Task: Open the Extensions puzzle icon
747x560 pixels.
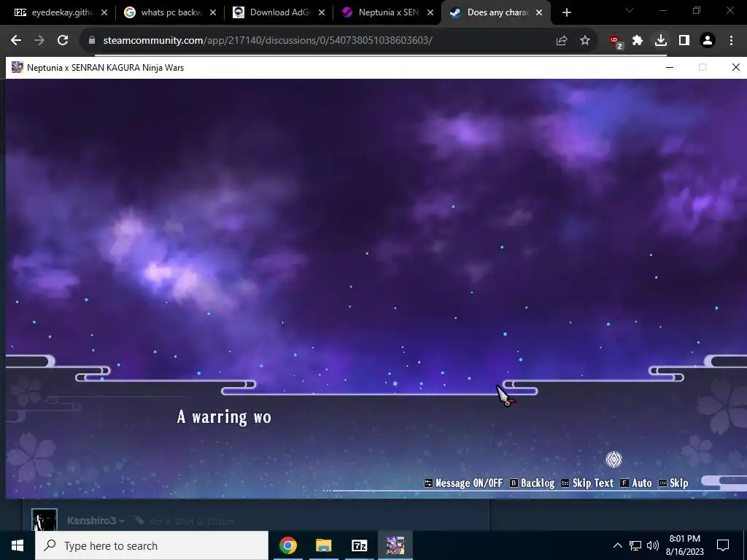Action: (638, 41)
